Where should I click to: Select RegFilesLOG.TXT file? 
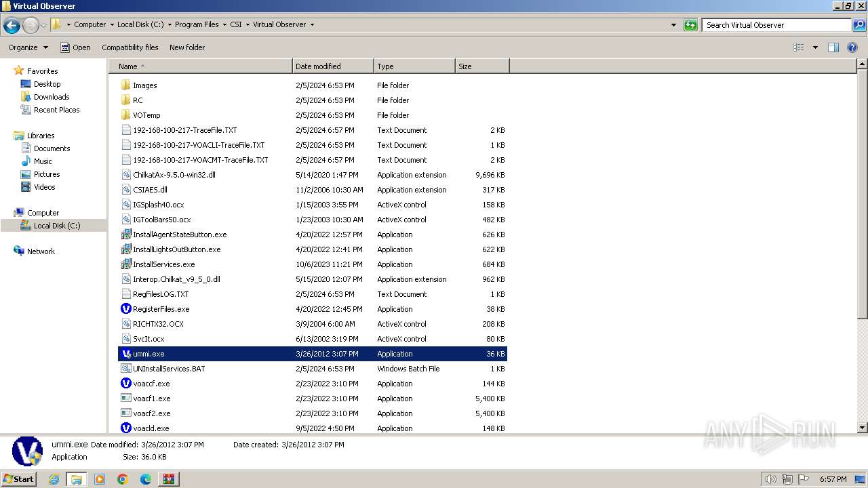(x=161, y=294)
